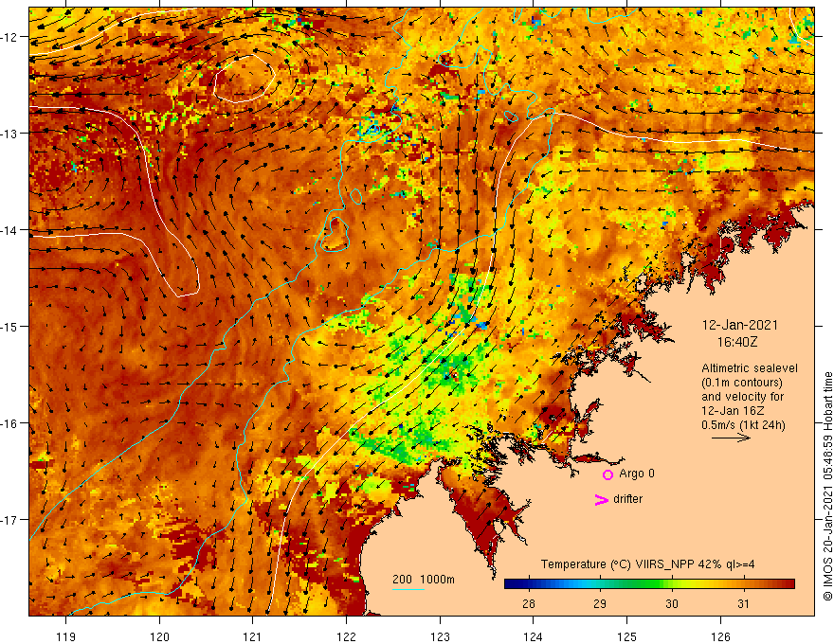The image size is (834, 644).
Task: Click the 'drifter' label
Action: [x=627, y=499]
